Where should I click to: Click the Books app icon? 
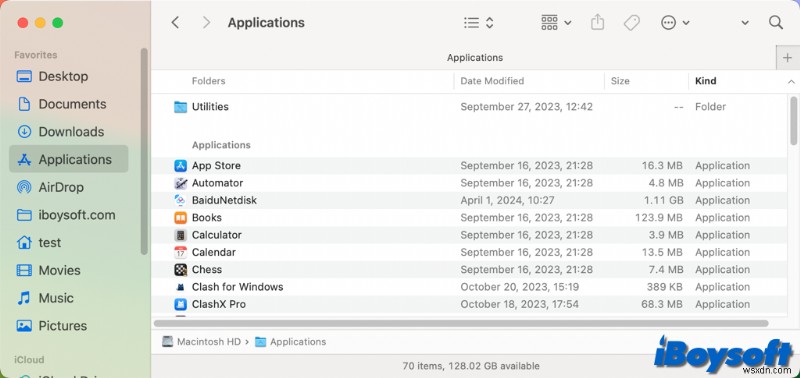180,218
